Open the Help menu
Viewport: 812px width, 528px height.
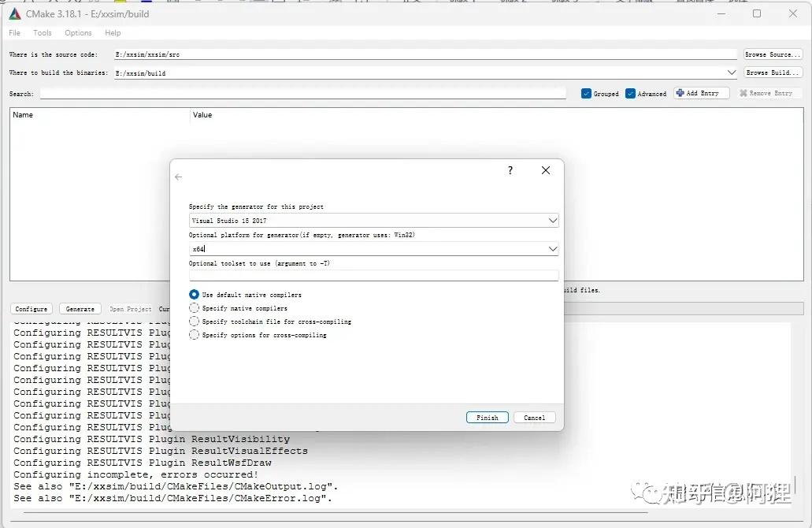[112, 32]
